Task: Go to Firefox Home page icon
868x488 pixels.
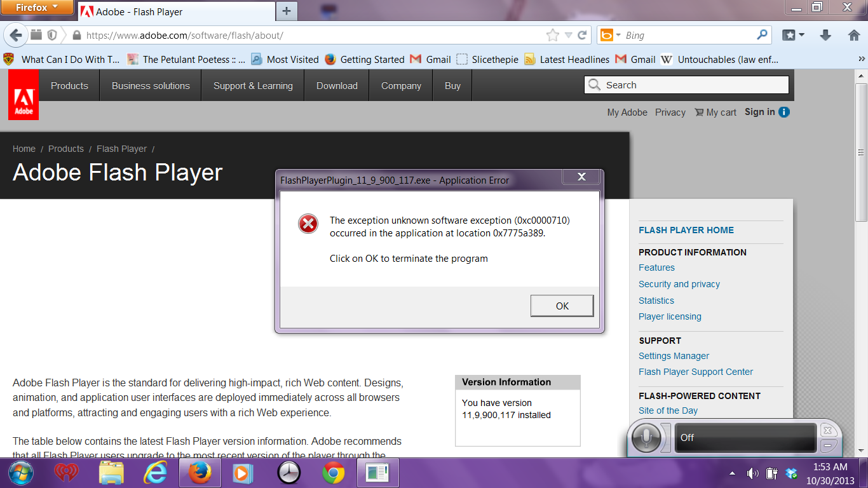Action: [854, 36]
